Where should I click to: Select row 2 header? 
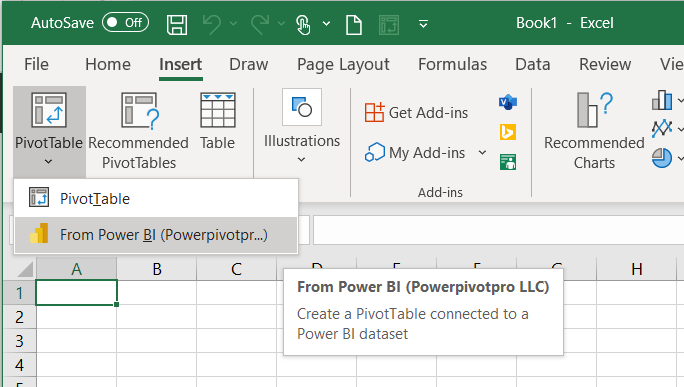pos(19,317)
